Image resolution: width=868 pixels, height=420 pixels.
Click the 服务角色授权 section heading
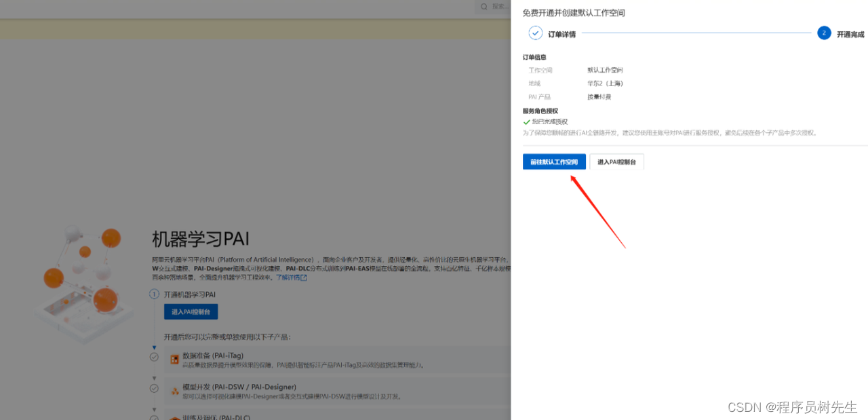[540, 111]
